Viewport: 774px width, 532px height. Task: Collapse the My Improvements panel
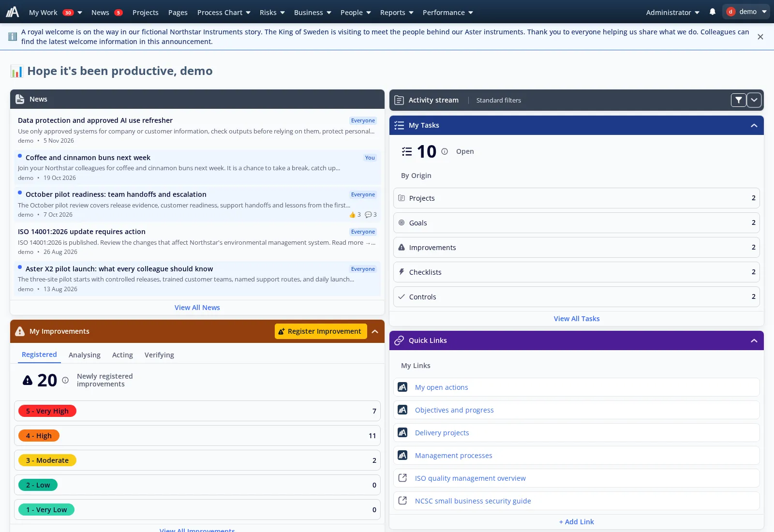pos(375,331)
